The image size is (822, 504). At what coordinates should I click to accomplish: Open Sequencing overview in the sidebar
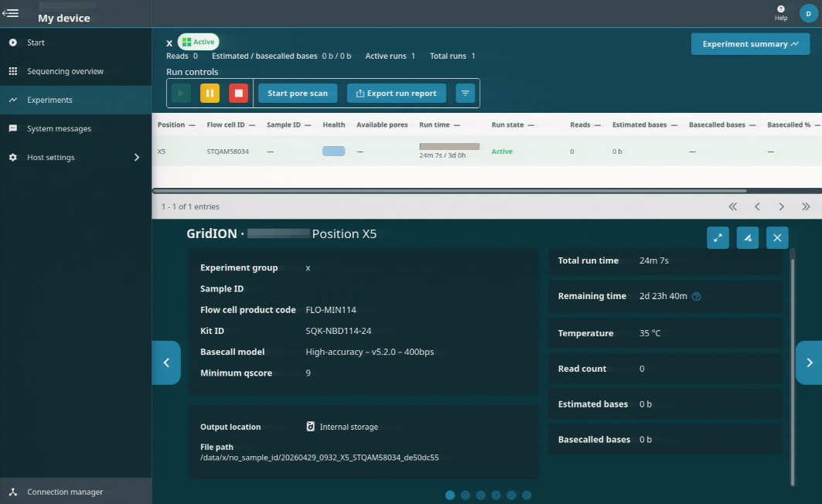click(x=65, y=71)
